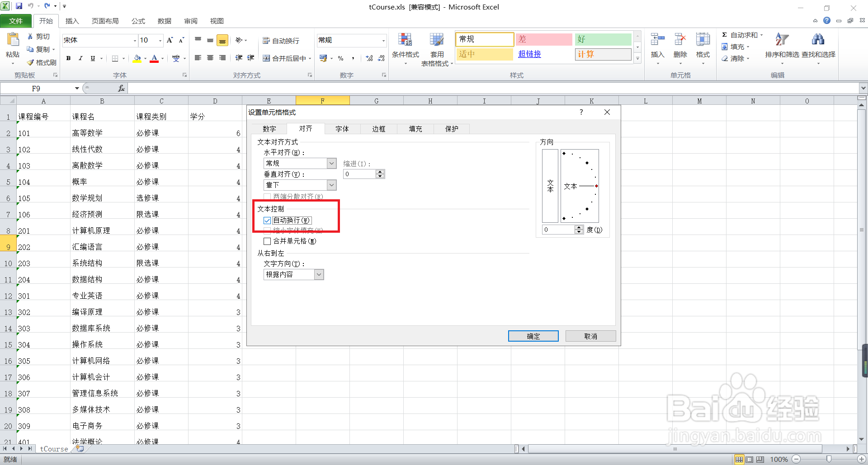The height and width of the screenshot is (465, 868).
Task: Open Conditional Formatting (条件格式)
Action: click(405, 49)
